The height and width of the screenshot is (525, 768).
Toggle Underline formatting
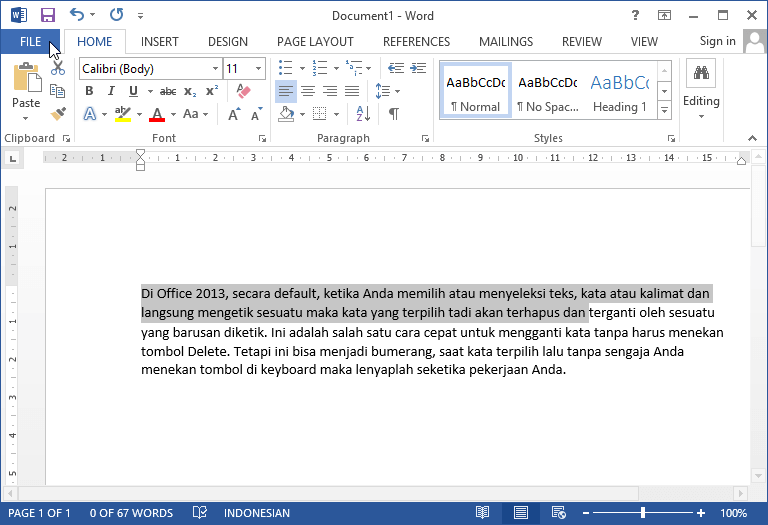(133, 91)
